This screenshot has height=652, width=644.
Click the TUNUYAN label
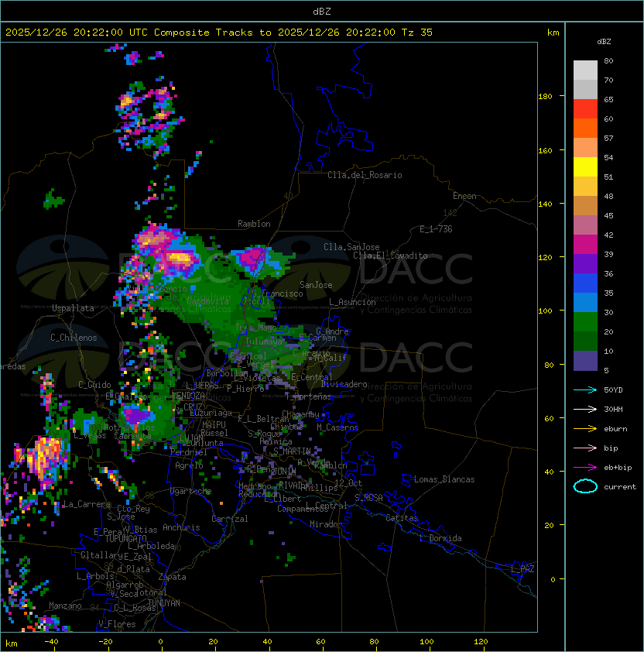164,603
